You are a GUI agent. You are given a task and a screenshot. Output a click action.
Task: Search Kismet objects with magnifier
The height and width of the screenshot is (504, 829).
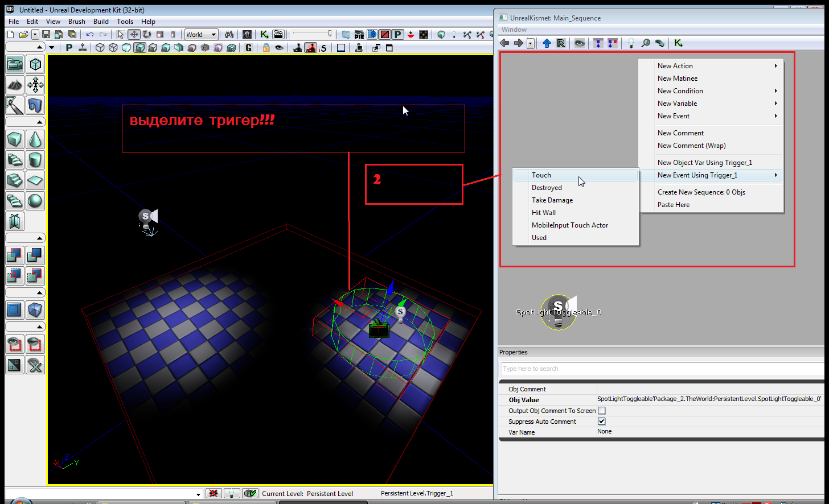coord(645,43)
